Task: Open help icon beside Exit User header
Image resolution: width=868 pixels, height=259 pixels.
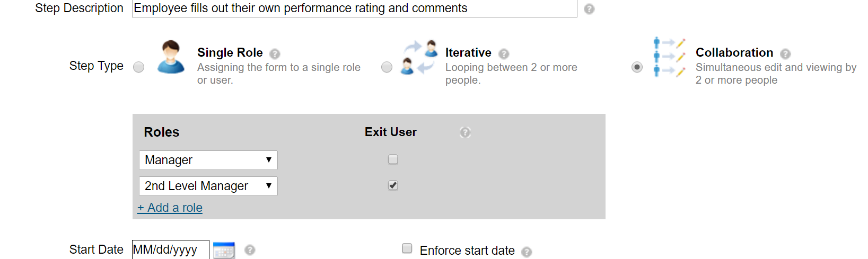Action: click(465, 132)
